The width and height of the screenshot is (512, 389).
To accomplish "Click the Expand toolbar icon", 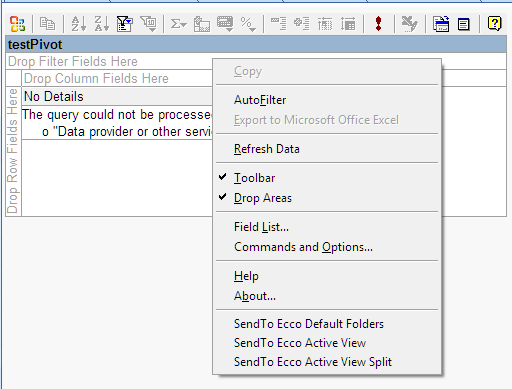I will (x=302, y=24).
